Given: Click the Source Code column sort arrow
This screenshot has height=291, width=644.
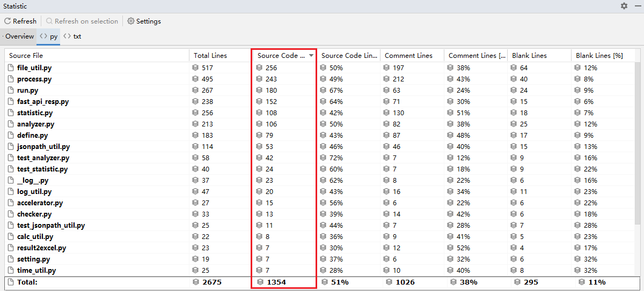Looking at the screenshot, I should coord(311,56).
